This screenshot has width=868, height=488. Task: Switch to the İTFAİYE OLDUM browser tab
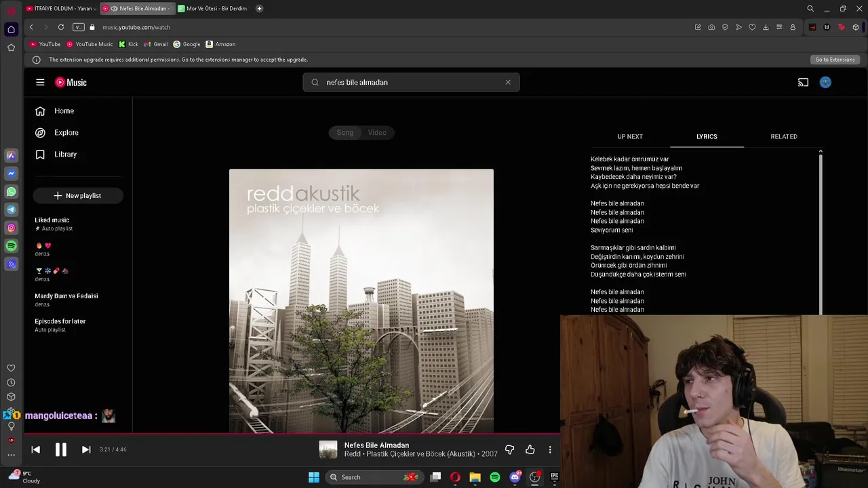click(61, 8)
